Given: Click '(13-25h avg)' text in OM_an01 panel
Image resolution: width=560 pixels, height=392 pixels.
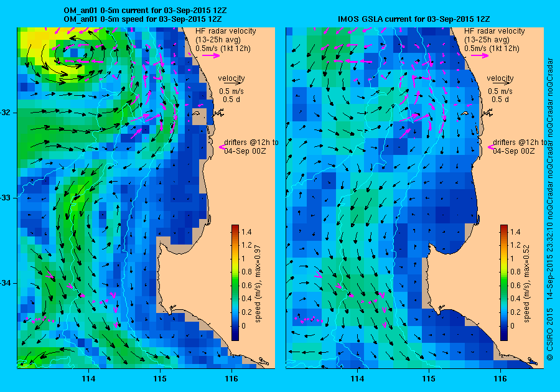Looking at the screenshot, I should coord(218,40).
